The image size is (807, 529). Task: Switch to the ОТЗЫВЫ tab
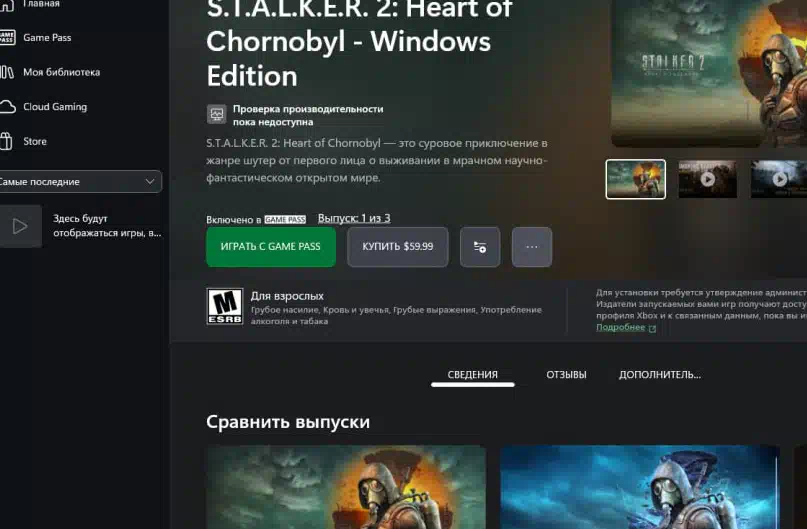[x=566, y=375]
